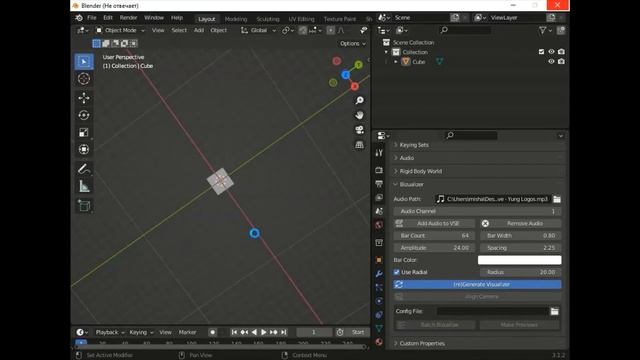Click the Blender logo menu icon
640x360 pixels.
(x=79, y=18)
